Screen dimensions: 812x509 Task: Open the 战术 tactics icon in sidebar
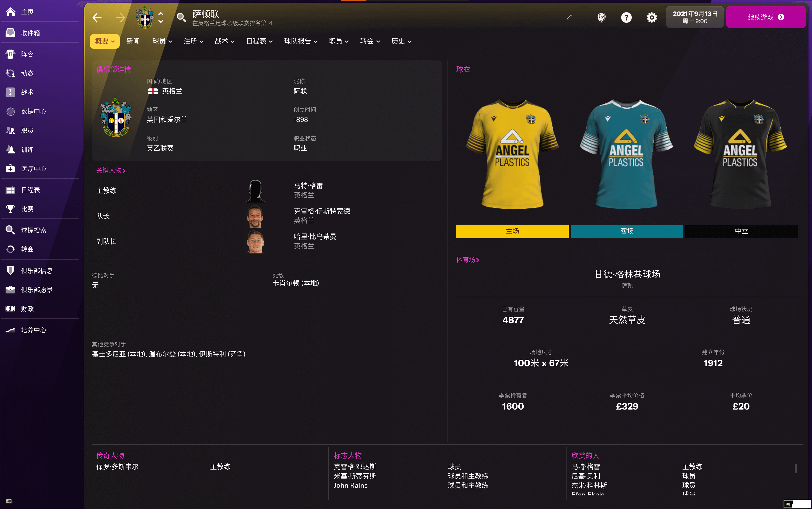(x=10, y=92)
